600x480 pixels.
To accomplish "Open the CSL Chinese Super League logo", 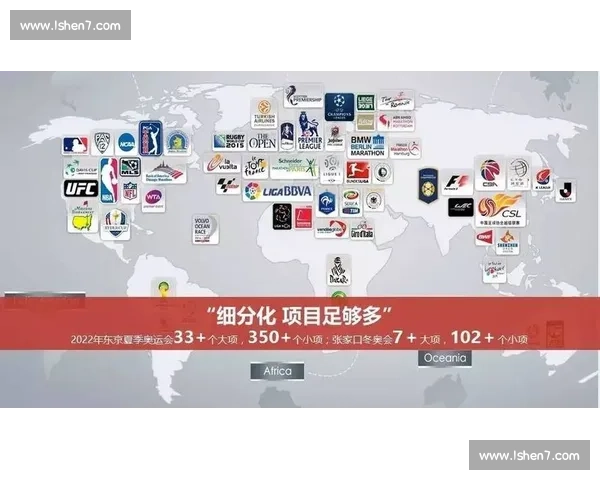I will [x=501, y=210].
